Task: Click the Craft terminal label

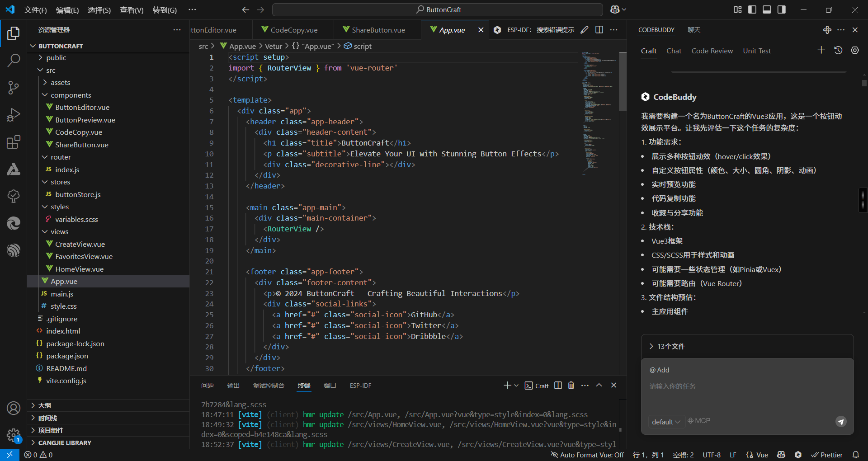Action: coord(537,386)
